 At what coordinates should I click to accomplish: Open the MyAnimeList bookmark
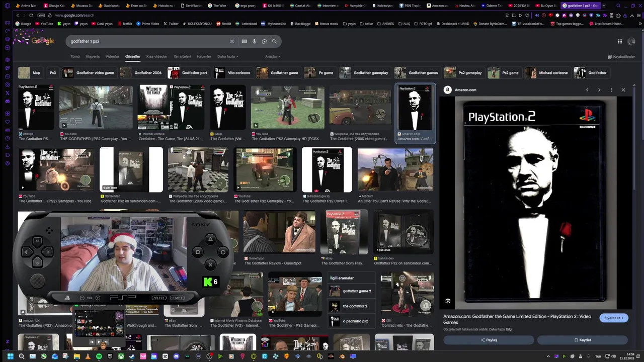[x=273, y=24]
